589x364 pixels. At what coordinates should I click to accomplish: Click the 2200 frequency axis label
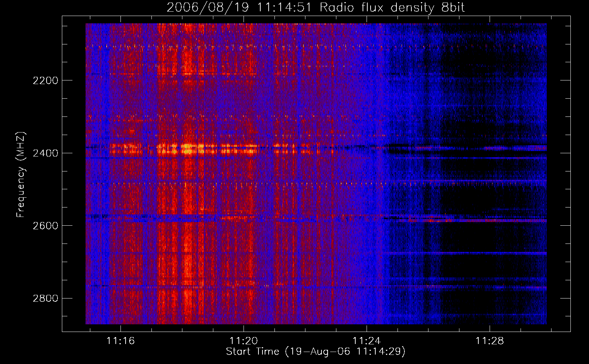coord(46,80)
